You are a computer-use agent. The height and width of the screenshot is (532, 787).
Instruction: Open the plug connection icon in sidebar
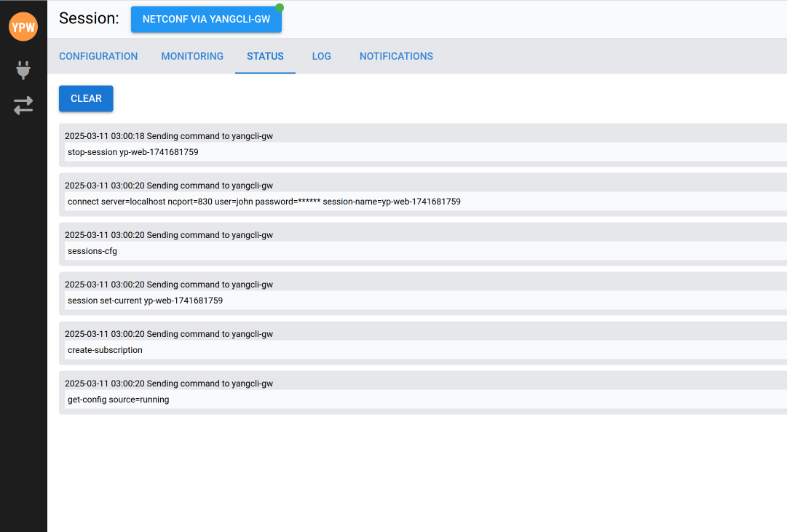tap(23, 71)
